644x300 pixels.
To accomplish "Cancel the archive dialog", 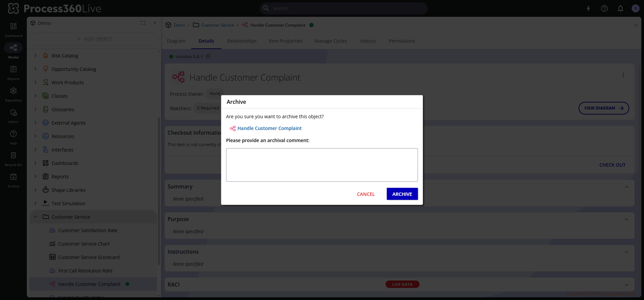I will (x=366, y=194).
